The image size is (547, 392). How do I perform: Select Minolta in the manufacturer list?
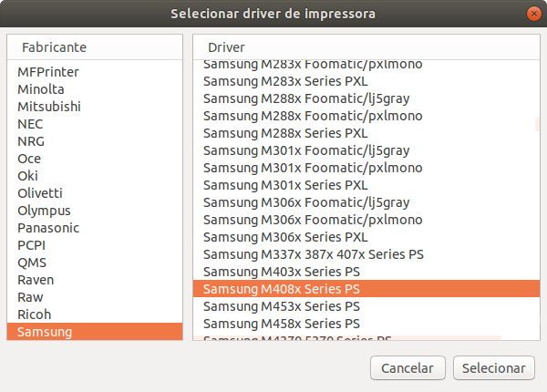(41, 89)
